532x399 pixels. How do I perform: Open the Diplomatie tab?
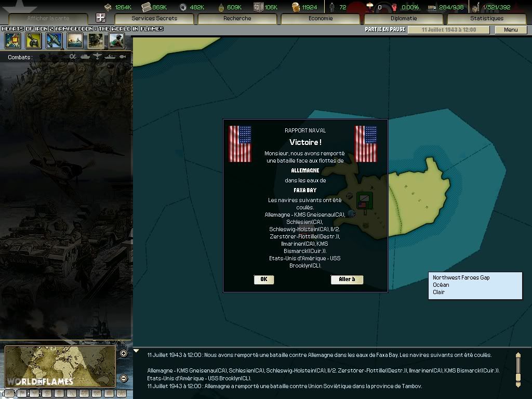tap(403, 18)
